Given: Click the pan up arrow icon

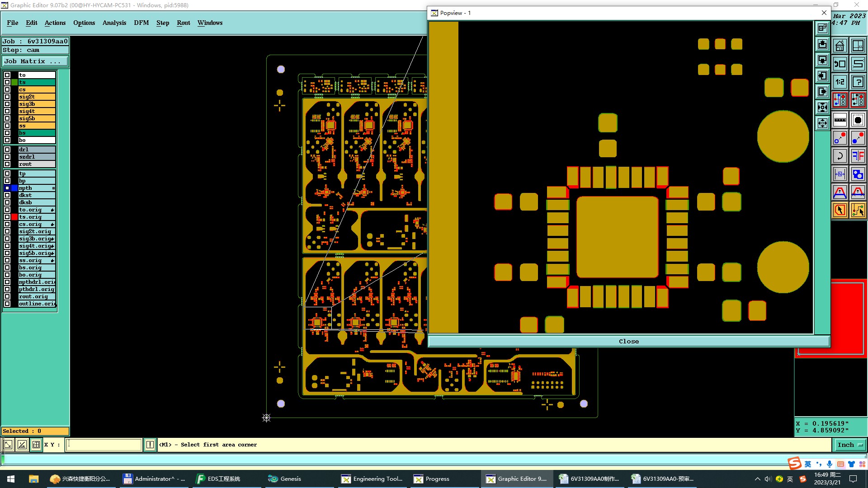Looking at the screenshot, I should 822,44.
